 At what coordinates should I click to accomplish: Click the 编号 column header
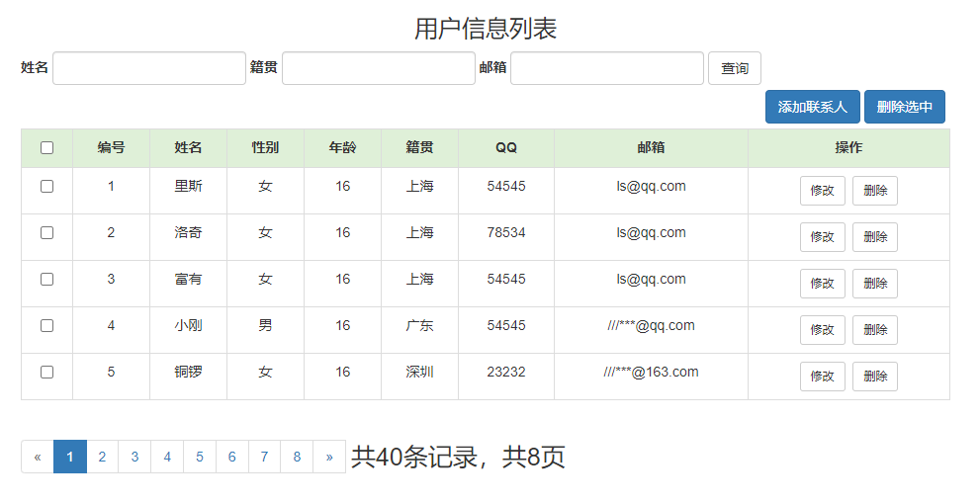(x=111, y=148)
